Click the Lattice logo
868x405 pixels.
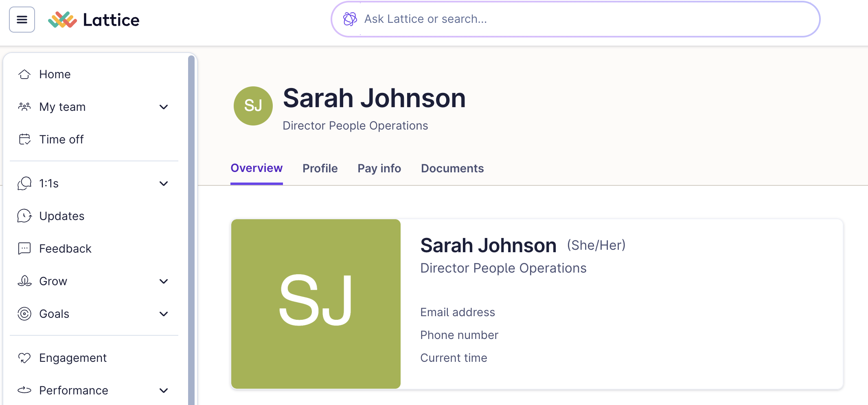click(x=94, y=19)
